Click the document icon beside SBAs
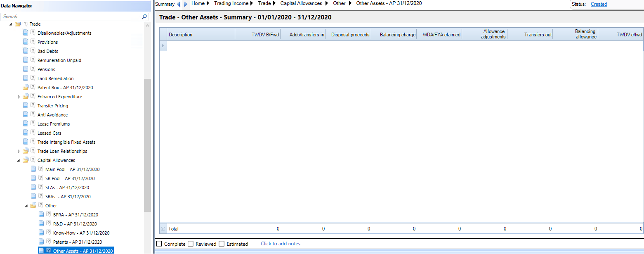 pyautogui.click(x=33, y=197)
